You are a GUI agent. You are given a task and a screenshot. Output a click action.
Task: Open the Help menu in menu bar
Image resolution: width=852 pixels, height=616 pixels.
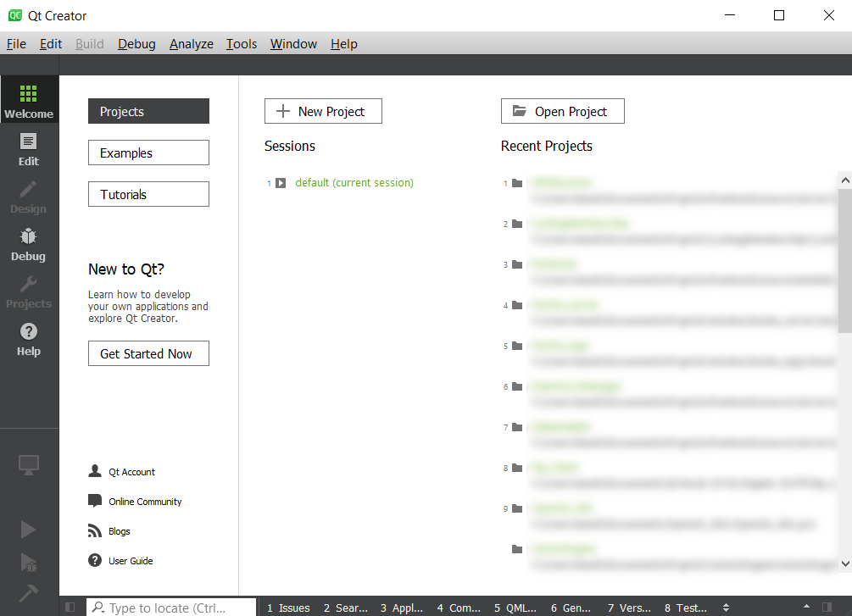(x=344, y=44)
